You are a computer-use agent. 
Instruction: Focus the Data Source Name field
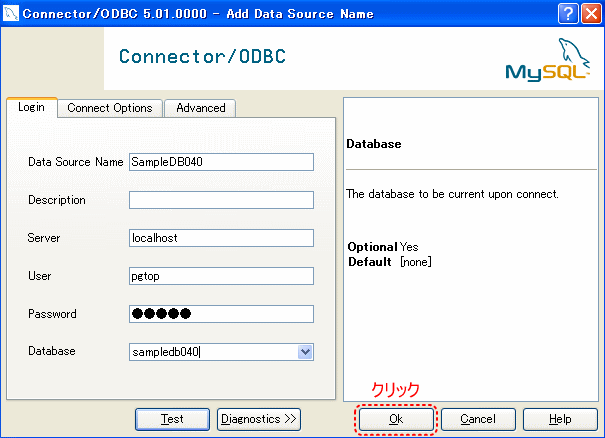point(221,162)
